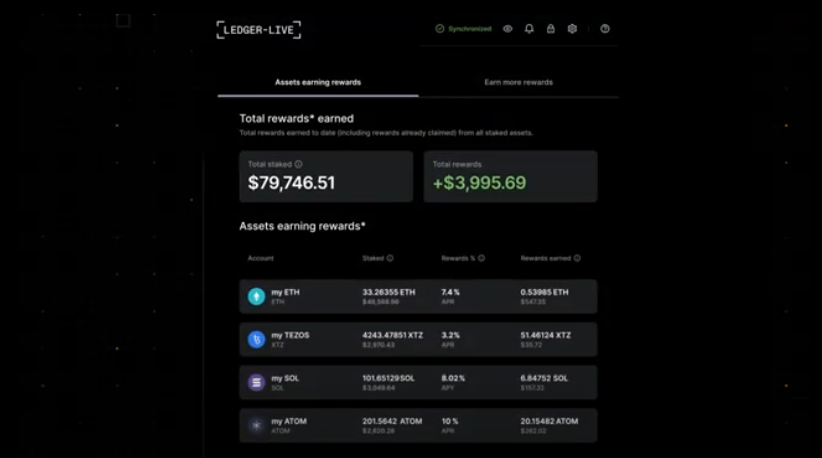The width and height of the screenshot is (822, 458).
Task: Click the info icon next to Staked column
Action: coord(390,258)
